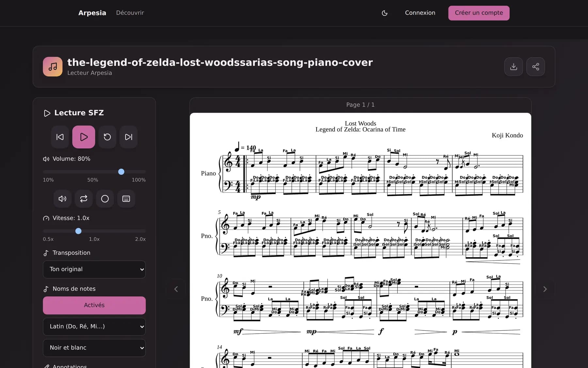Toggle dark mode with moon icon
This screenshot has height=368, width=588.
pyautogui.click(x=384, y=13)
